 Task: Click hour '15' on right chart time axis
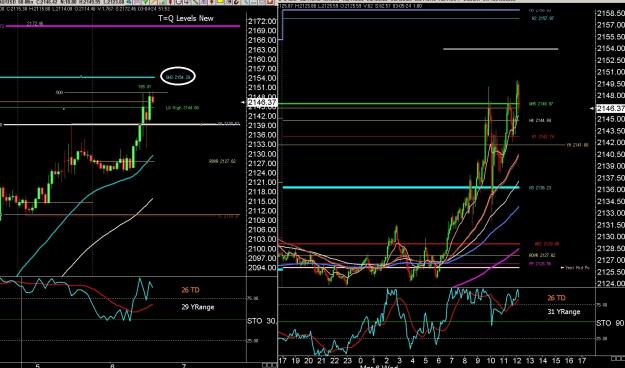click(x=556, y=360)
